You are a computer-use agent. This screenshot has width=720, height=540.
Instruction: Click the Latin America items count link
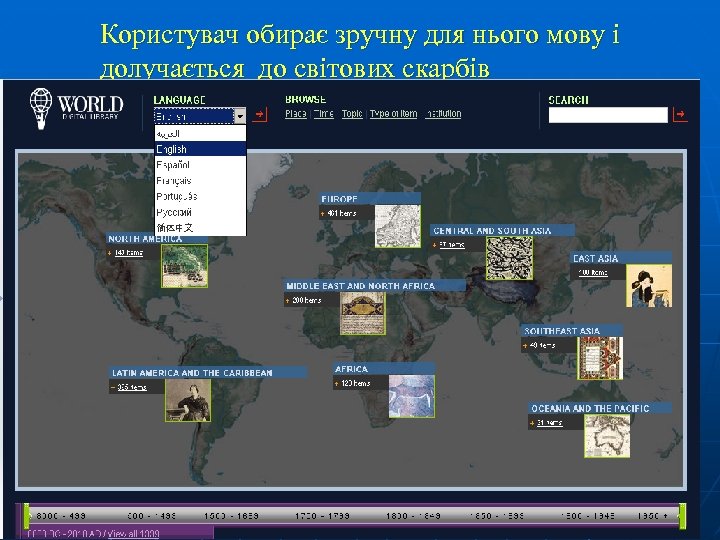click(x=132, y=387)
